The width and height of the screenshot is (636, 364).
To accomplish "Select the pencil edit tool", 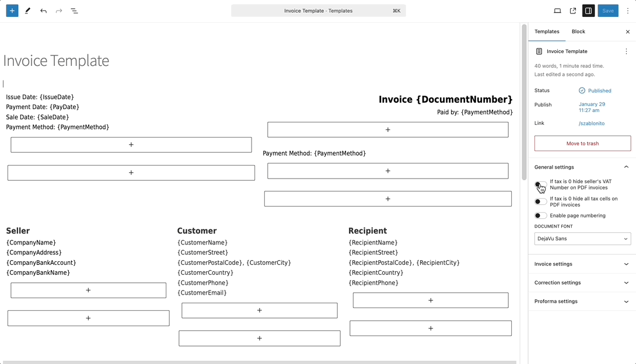I will click(x=27, y=11).
